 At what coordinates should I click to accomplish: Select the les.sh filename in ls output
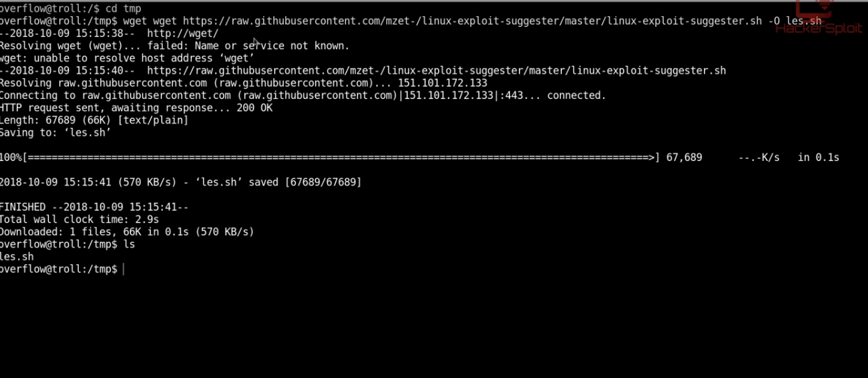pyautogui.click(x=17, y=257)
